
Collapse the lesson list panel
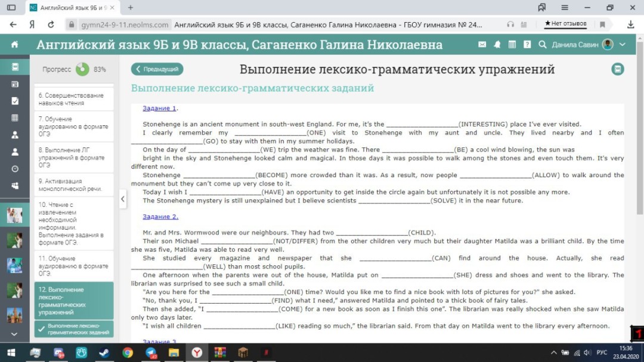(x=123, y=199)
